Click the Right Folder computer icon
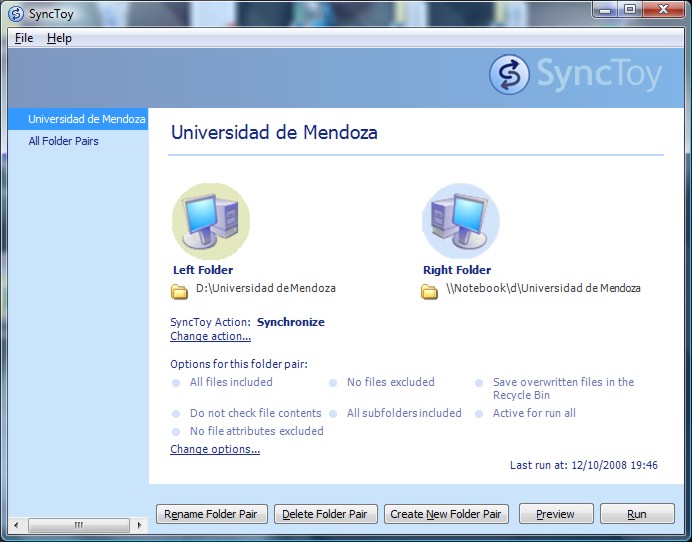Viewport: 692px width, 542px height. click(x=461, y=221)
